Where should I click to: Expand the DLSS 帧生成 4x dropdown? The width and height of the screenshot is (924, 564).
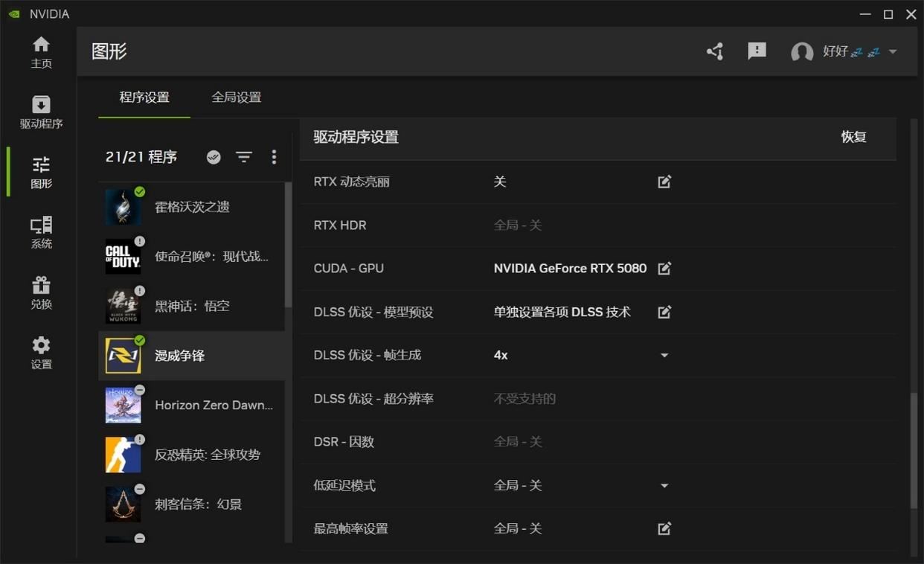coord(664,356)
